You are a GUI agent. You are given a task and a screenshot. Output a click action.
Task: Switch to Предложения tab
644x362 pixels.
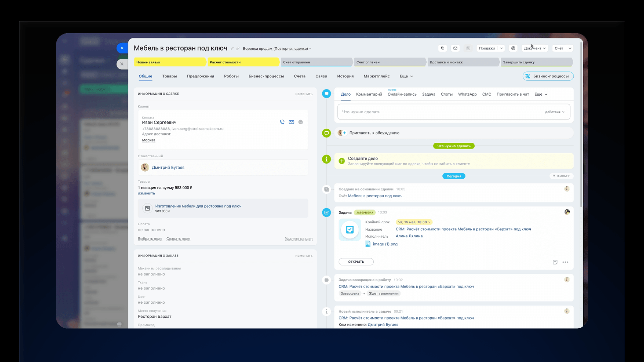(x=200, y=76)
